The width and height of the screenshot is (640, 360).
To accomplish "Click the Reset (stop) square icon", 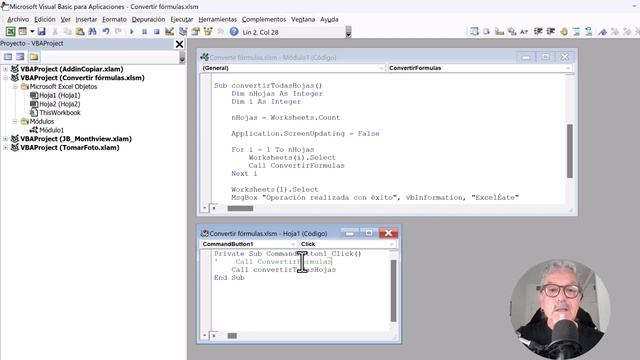I will coord(156,31).
